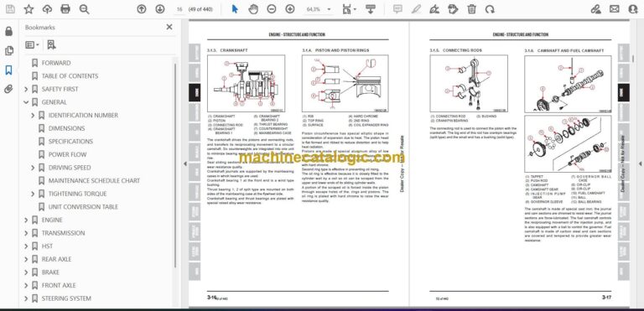
Task: Activate the hand pan tool
Action: [253, 9]
